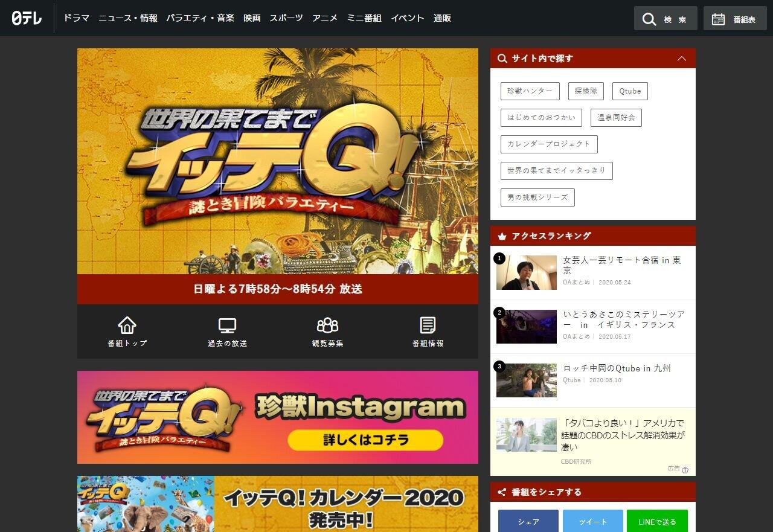Select バラエティ・音楽 in the top navigation
The width and height of the screenshot is (773, 532).
(x=200, y=18)
